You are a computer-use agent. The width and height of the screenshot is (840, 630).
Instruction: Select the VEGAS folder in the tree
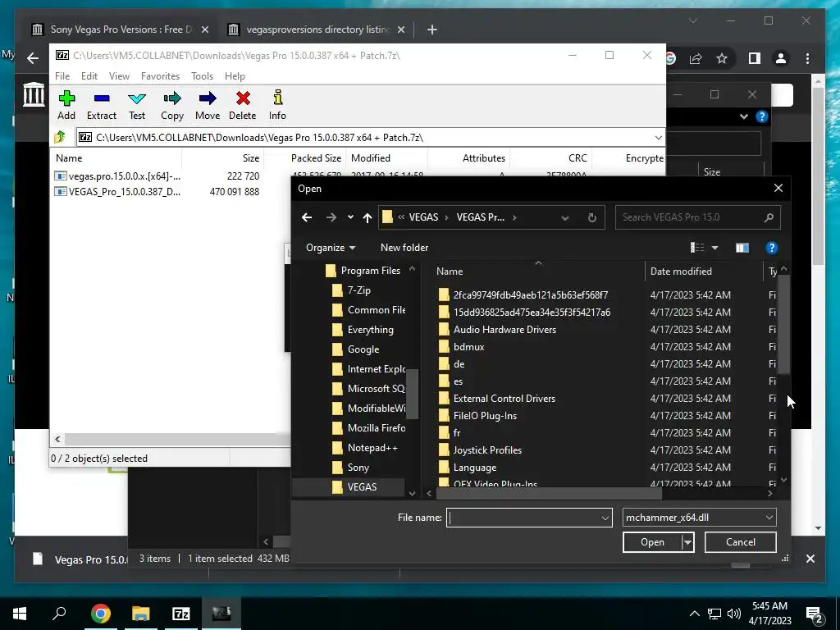pos(362,487)
